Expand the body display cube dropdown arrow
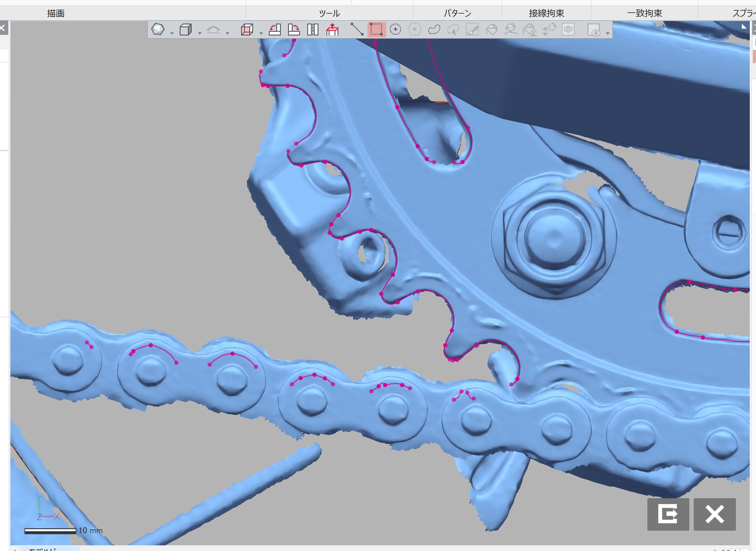 tap(200, 33)
